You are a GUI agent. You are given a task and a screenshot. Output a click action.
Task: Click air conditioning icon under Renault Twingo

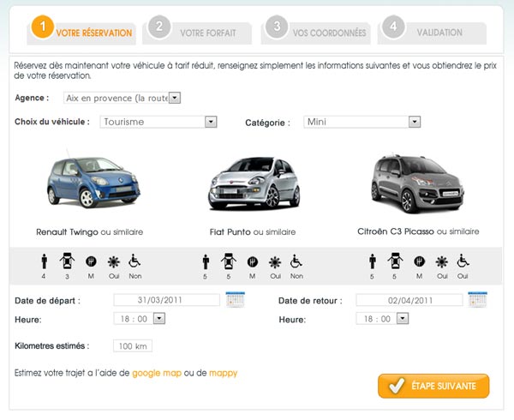coord(113,262)
